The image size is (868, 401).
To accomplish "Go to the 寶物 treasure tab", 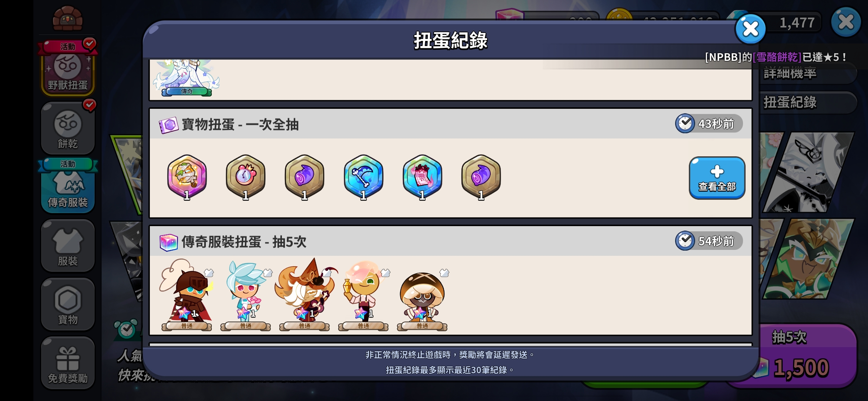I will pyautogui.click(x=68, y=304).
